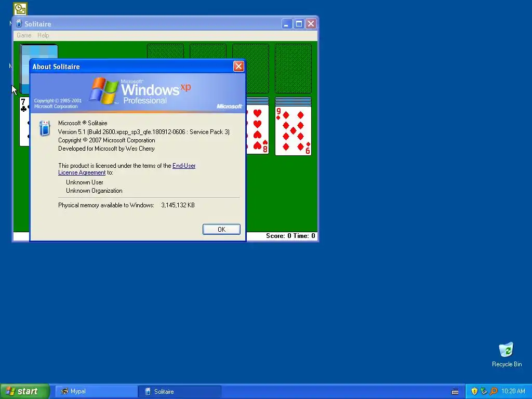Image resolution: width=532 pixels, height=399 pixels.
Task: Open the Start menu
Action: tap(25, 391)
